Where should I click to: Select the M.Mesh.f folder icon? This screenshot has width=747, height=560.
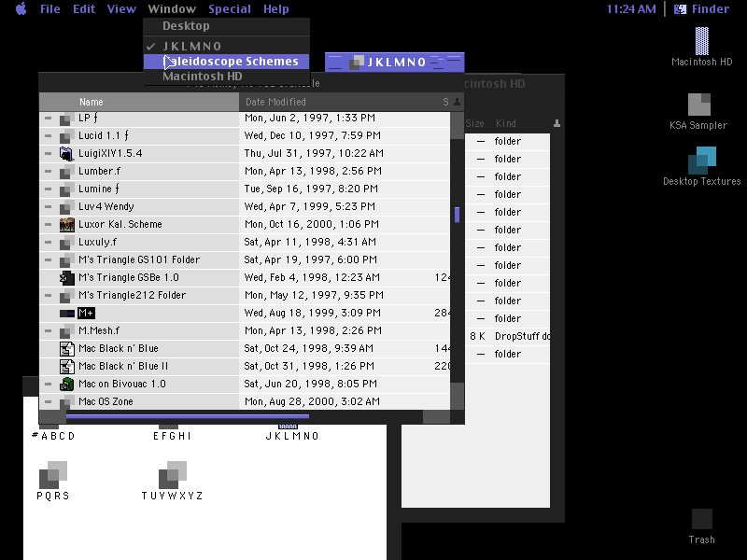pyautogui.click(x=66, y=331)
